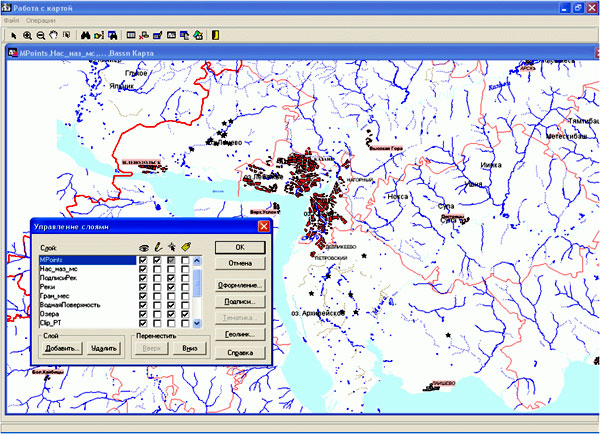Click the Геолинк button
600x434 pixels.
[x=240, y=334]
